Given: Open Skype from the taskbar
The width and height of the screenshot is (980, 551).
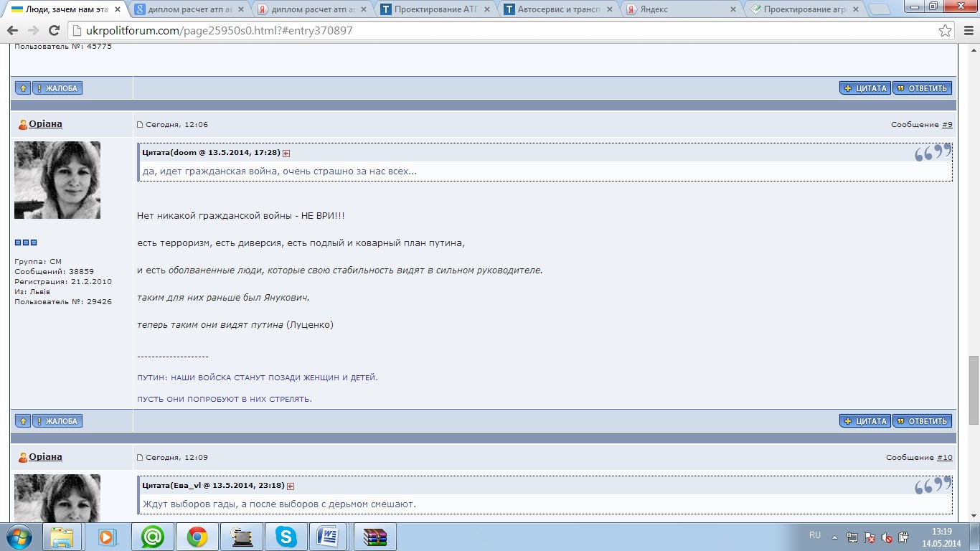Looking at the screenshot, I should (x=286, y=537).
